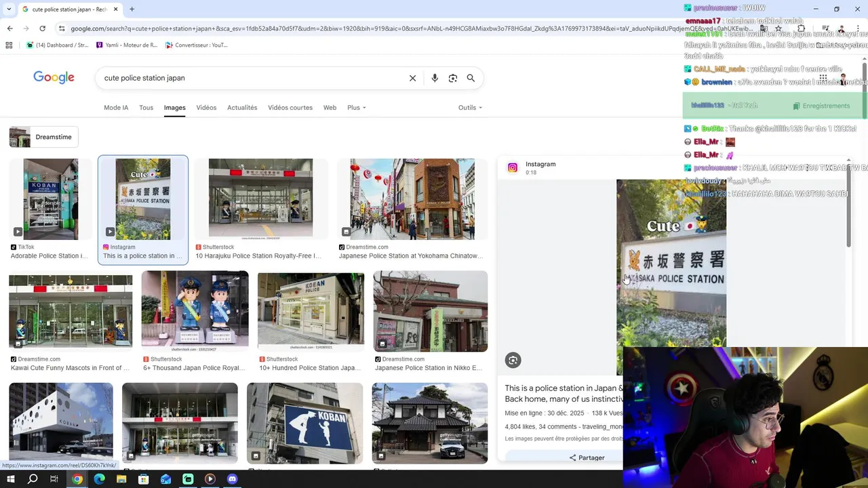
Task: Open the tab search dropdown arrow
Action: (x=9, y=9)
